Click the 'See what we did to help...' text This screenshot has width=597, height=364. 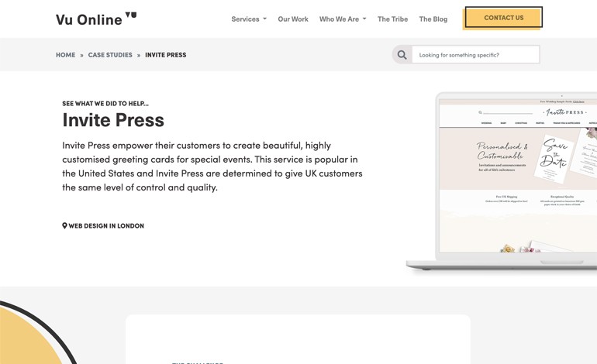point(105,104)
